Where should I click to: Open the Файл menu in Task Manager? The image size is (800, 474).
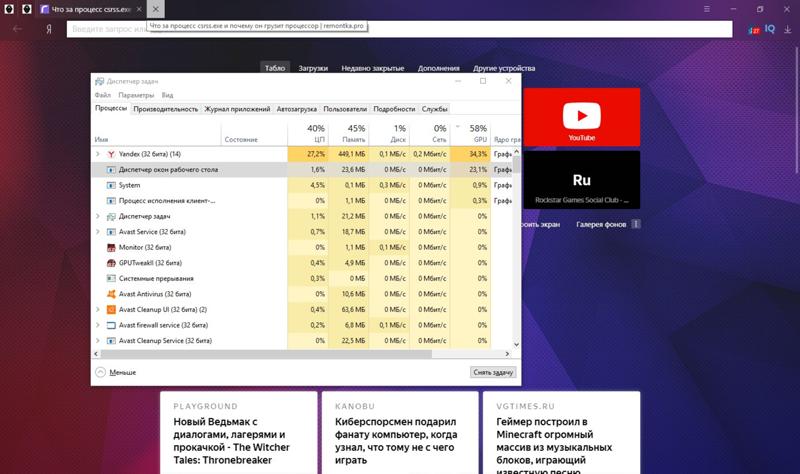(x=103, y=95)
